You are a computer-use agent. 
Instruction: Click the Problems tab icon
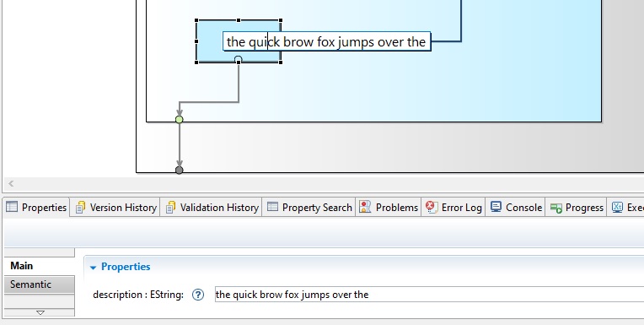click(x=365, y=207)
